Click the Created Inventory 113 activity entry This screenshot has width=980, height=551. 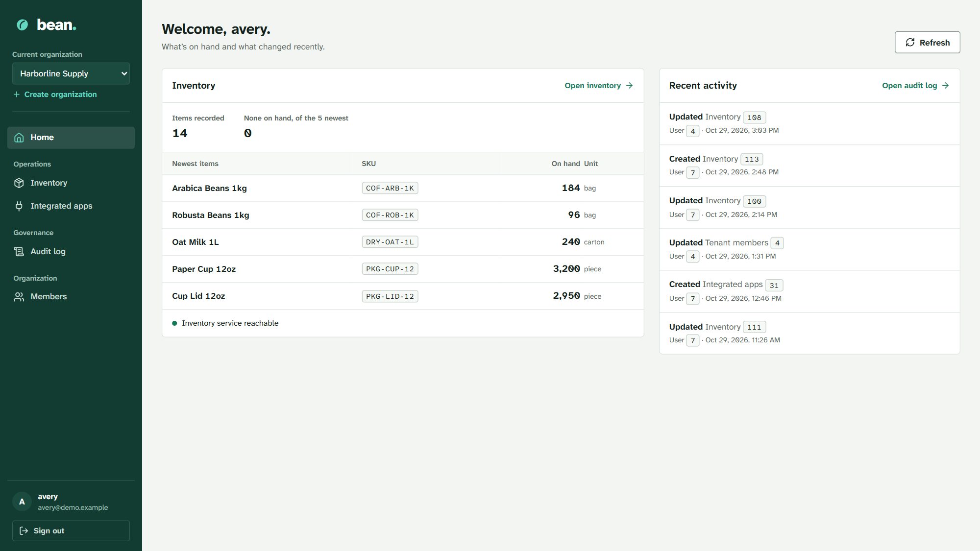coord(809,166)
